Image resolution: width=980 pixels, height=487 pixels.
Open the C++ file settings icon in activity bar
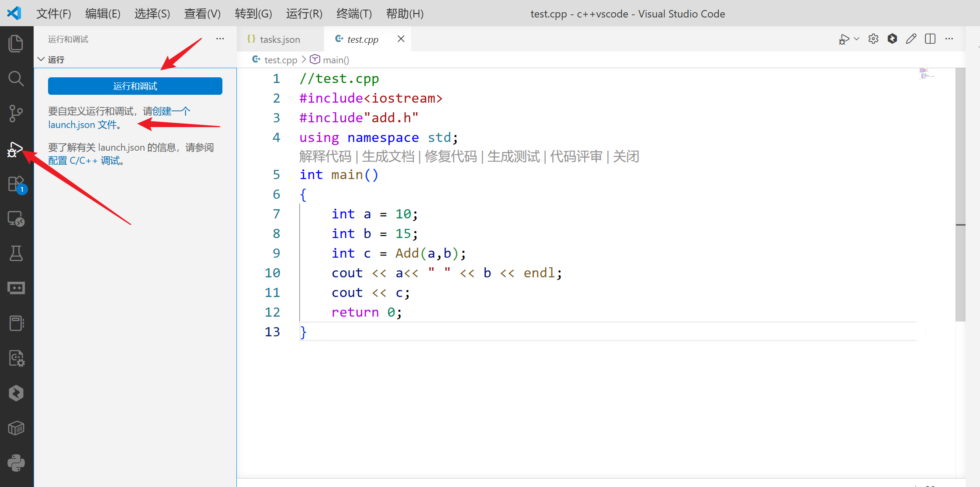coord(17,359)
